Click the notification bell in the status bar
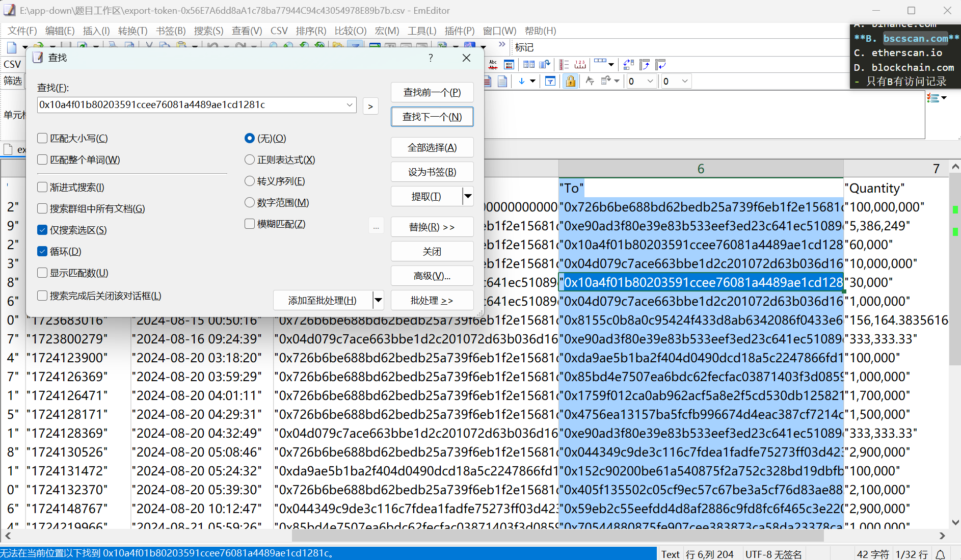961x560 pixels. [941, 554]
